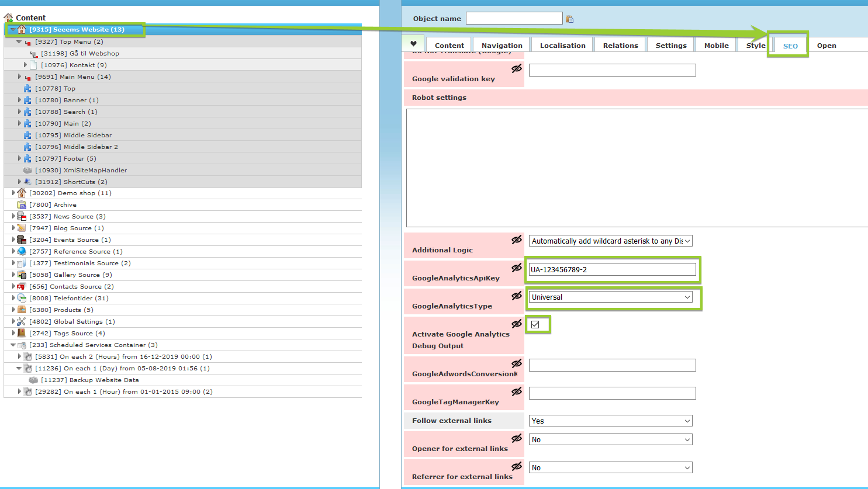Viewport: 868px width, 489px height.
Task: Open the Additional Logic dropdown
Action: tap(611, 241)
